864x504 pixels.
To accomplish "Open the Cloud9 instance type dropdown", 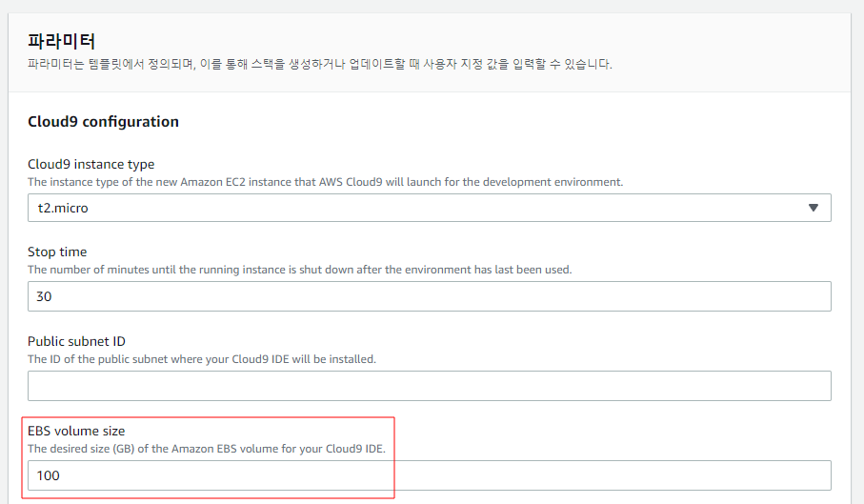I will (430, 208).
